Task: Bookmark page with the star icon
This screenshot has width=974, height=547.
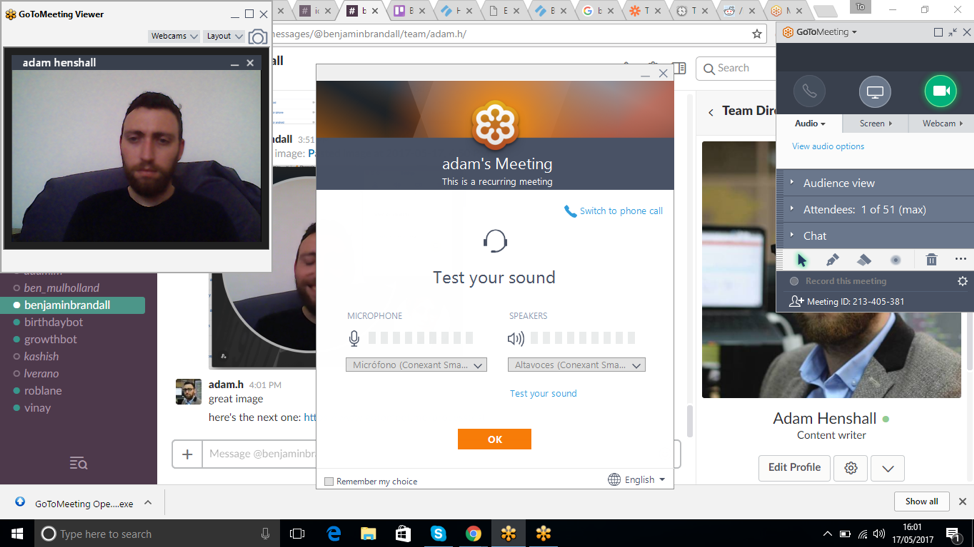Action: coord(757,34)
